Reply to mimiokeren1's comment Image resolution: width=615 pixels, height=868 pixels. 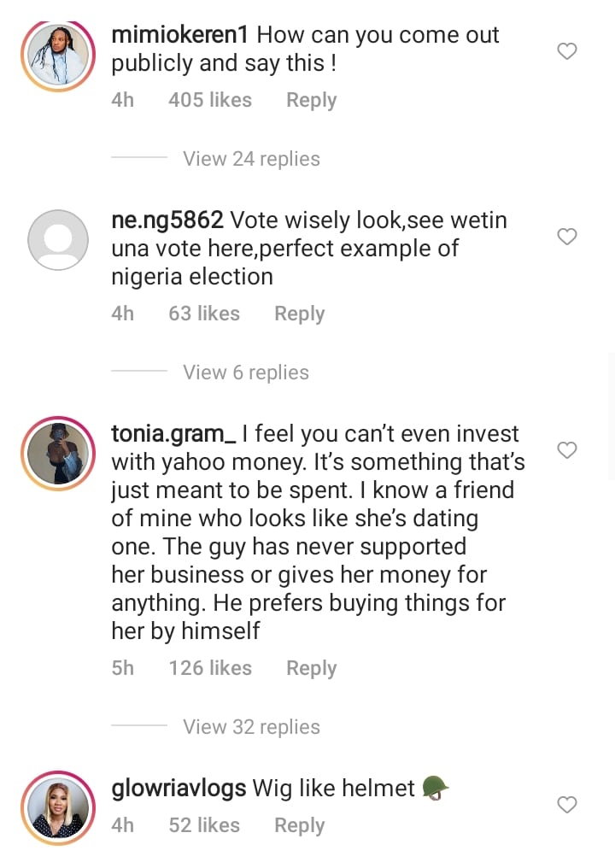pyautogui.click(x=311, y=100)
